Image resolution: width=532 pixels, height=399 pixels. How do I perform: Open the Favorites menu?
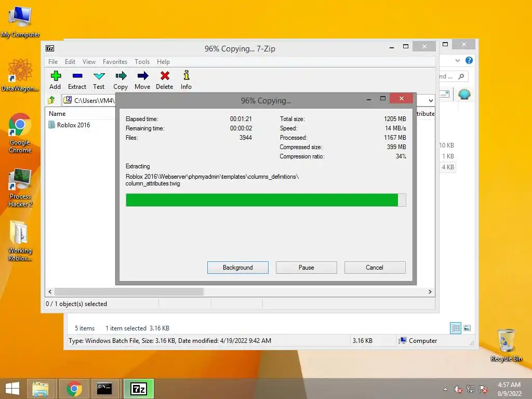pyautogui.click(x=115, y=62)
